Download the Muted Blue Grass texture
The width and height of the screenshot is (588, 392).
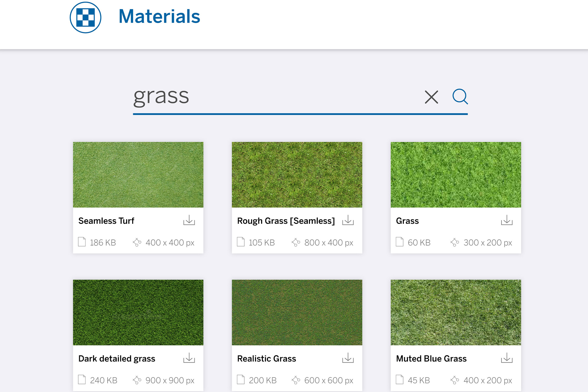coord(507,358)
